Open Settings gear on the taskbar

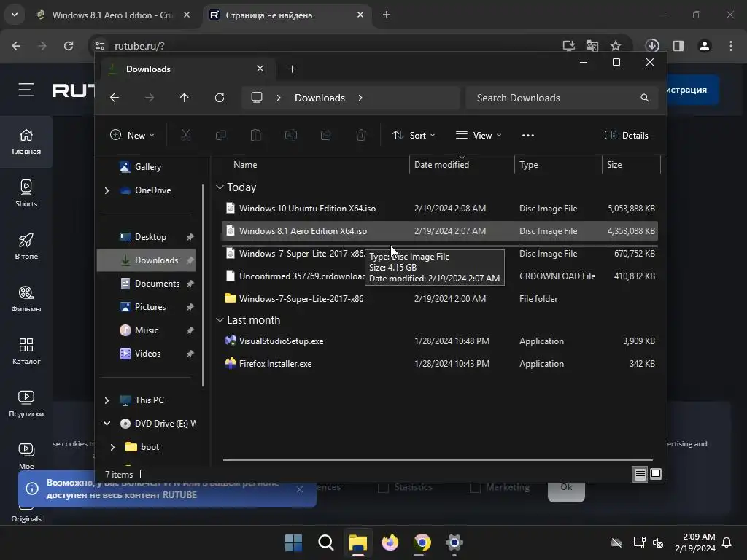pyautogui.click(x=454, y=542)
